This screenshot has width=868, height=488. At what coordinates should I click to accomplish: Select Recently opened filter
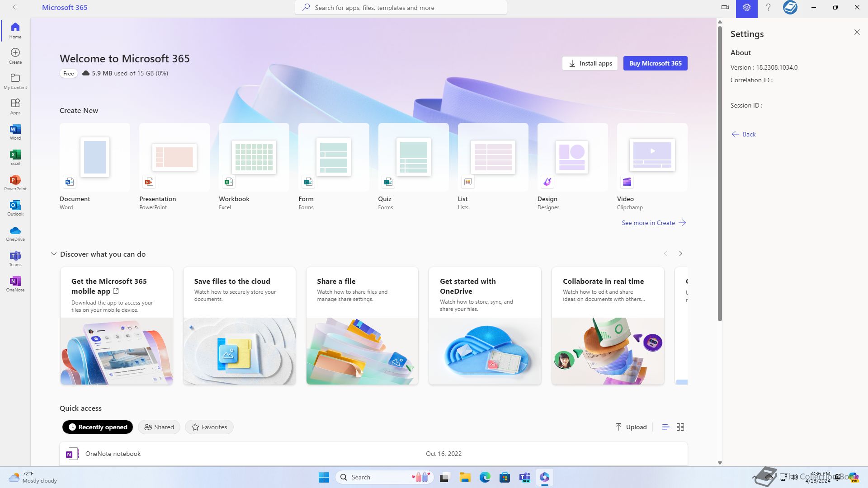(98, 427)
